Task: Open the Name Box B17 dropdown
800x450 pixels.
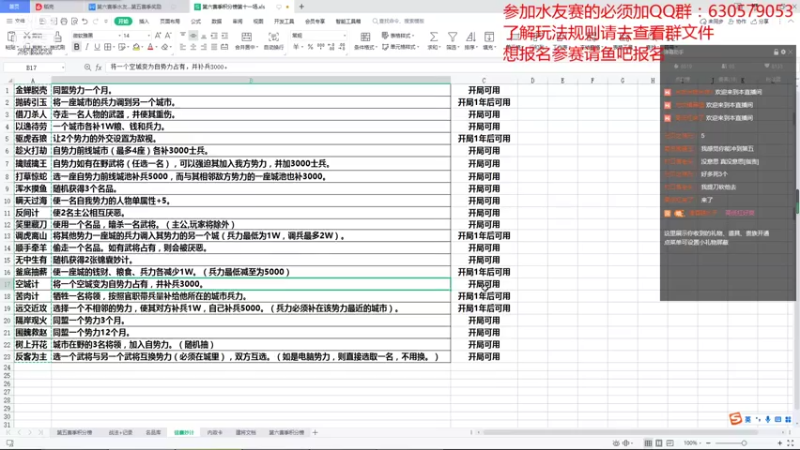Action: tap(63, 67)
